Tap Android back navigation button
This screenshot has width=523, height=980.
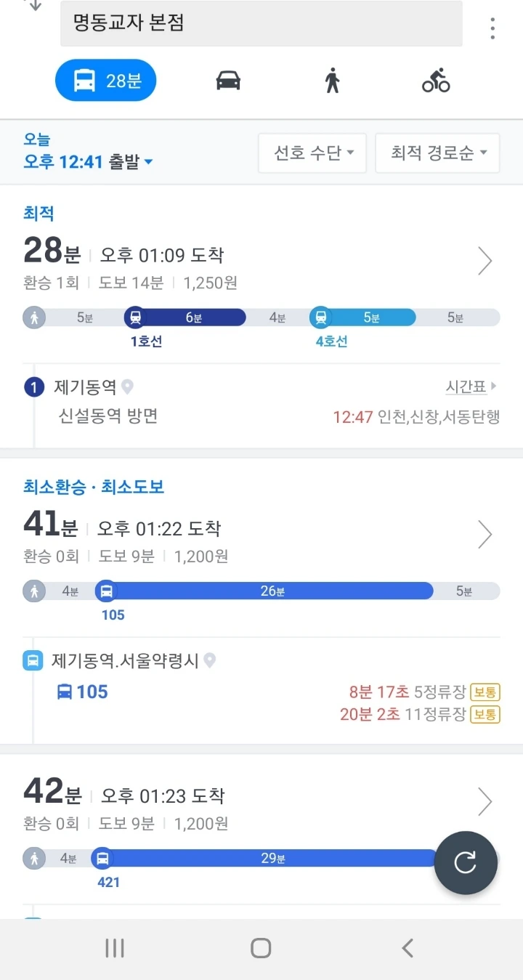click(408, 947)
